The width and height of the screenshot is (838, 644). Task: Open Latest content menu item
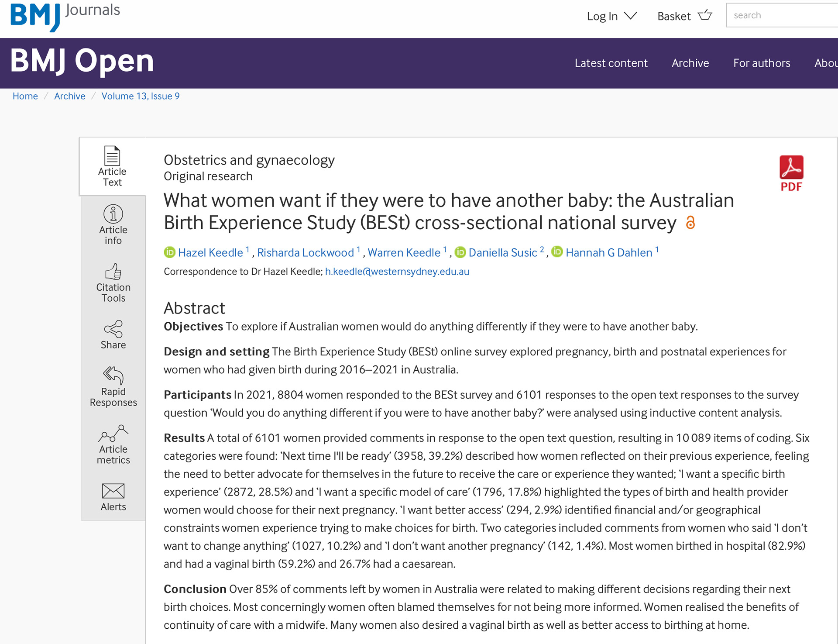coord(611,63)
